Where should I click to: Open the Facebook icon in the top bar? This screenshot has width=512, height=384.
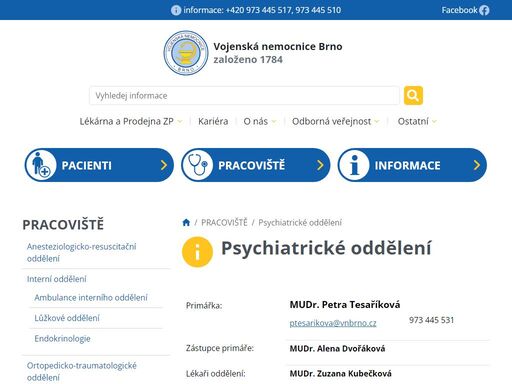pyautogui.click(x=484, y=10)
